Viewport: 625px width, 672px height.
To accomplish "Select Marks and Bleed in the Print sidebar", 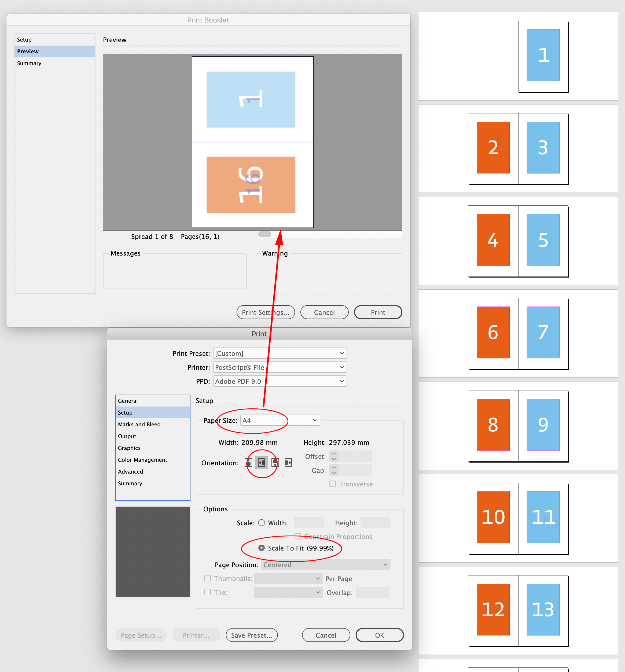I will pyautogui.click(x=139, y=424).
